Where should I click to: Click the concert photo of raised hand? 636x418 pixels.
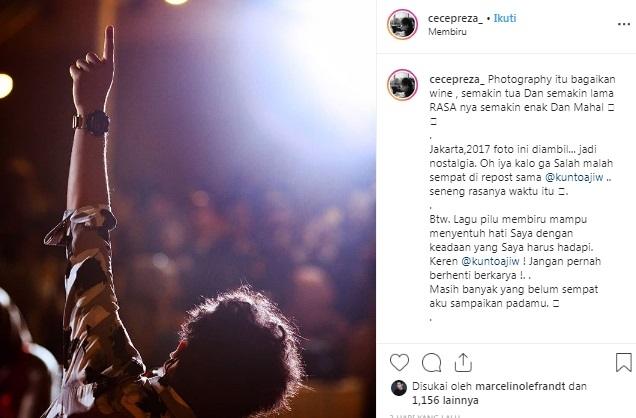click(188, 209)
